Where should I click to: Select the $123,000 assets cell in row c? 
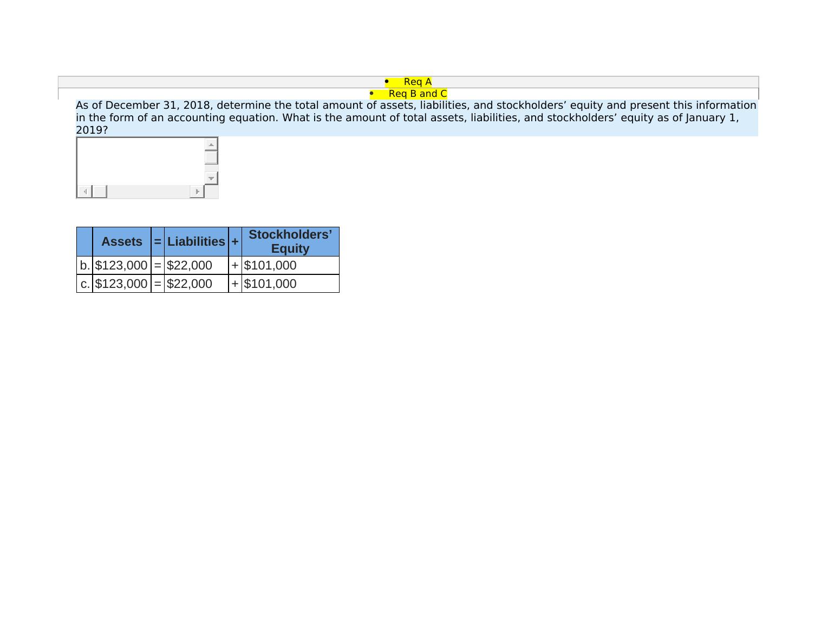point(121,284)
